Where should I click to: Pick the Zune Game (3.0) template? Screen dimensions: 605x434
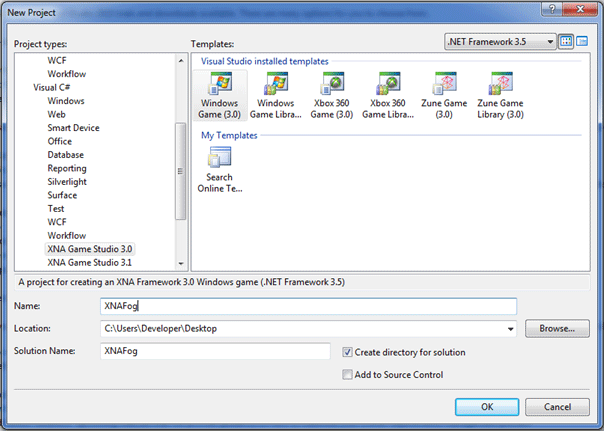coord(444,96)
